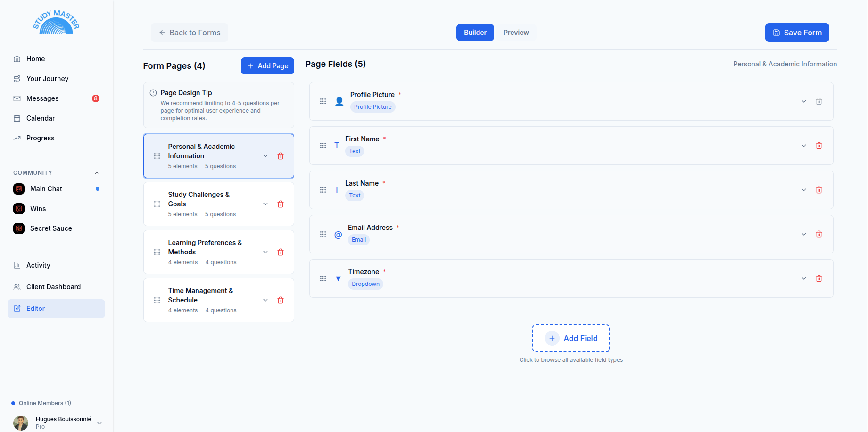Click the Save Form button
Screen dimensions: 868x432
[797, 33]
